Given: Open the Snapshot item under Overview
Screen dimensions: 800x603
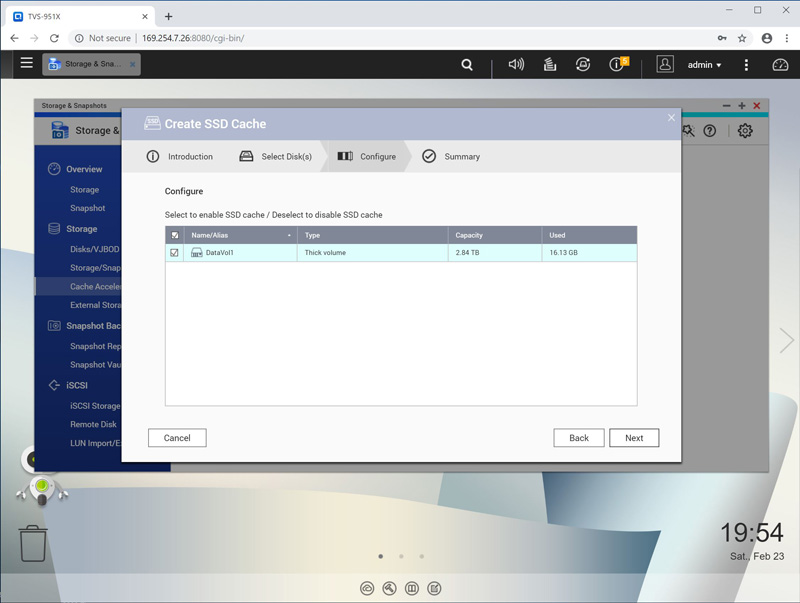Looking at the screenshot, I should [x=88, y=208].
